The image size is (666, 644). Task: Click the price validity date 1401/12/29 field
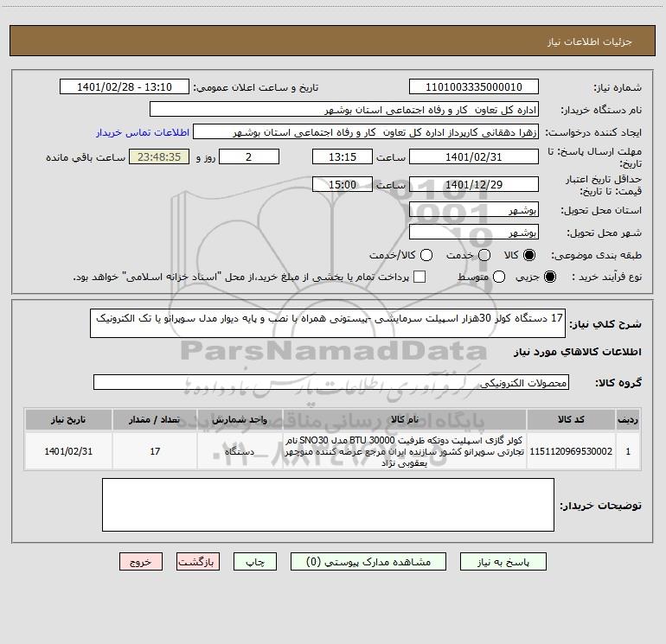474,184
